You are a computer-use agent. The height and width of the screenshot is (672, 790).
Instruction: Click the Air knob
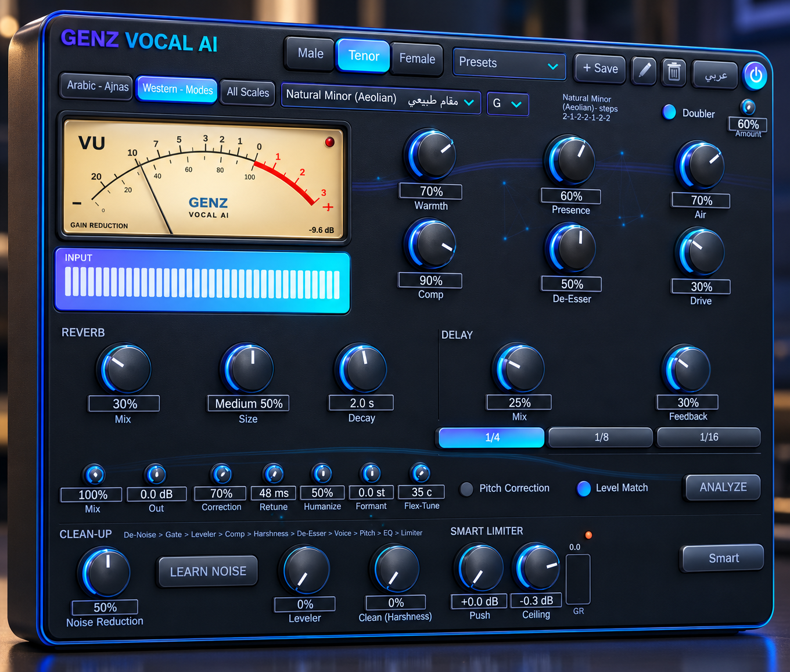(x=701, y=166)
